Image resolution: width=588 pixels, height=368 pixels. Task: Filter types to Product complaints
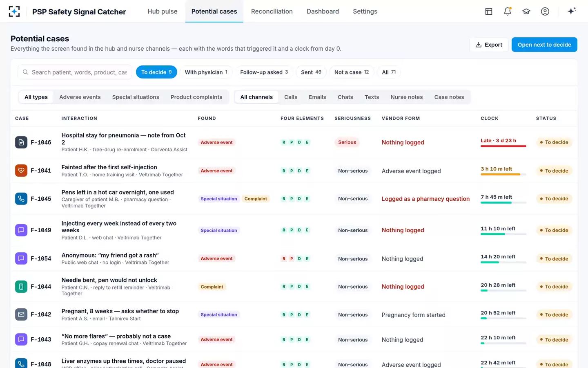(x=196, y=97)
